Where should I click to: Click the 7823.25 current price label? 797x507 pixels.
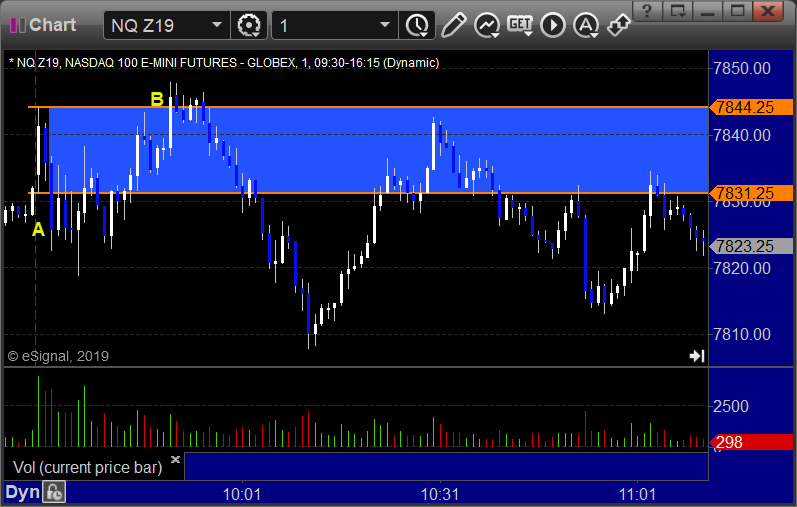pos(751,246)
